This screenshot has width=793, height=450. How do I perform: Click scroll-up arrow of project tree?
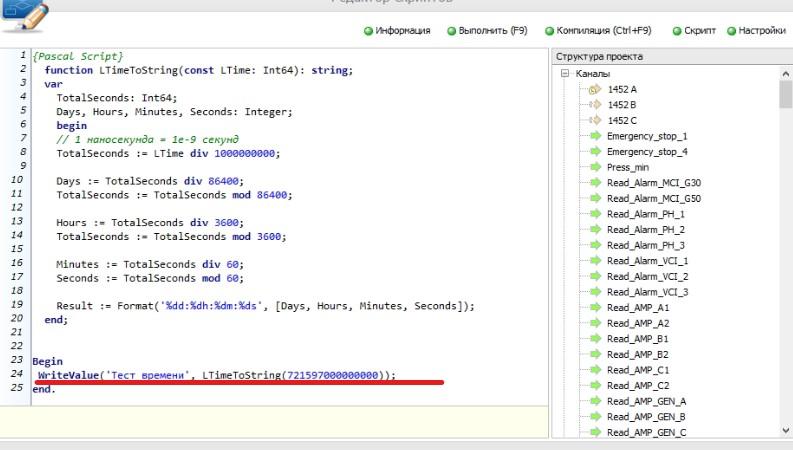tap(785, 74)
